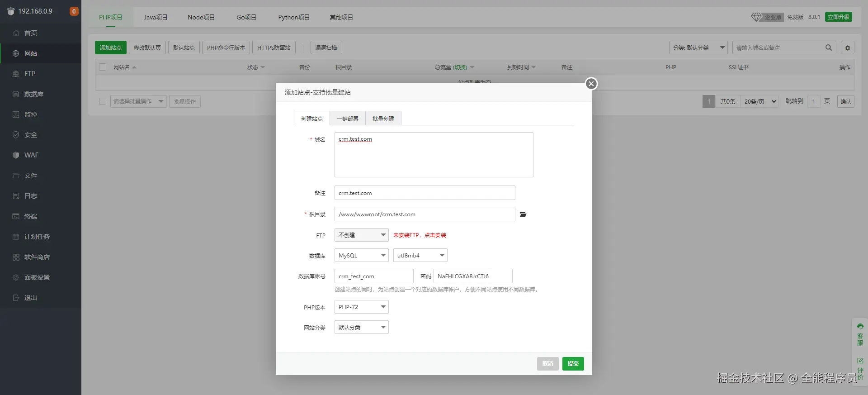The width and height of the screenshot is (868, 395).
Task: Click the 确认 page jump button
Action: click(x=846, y=101)
